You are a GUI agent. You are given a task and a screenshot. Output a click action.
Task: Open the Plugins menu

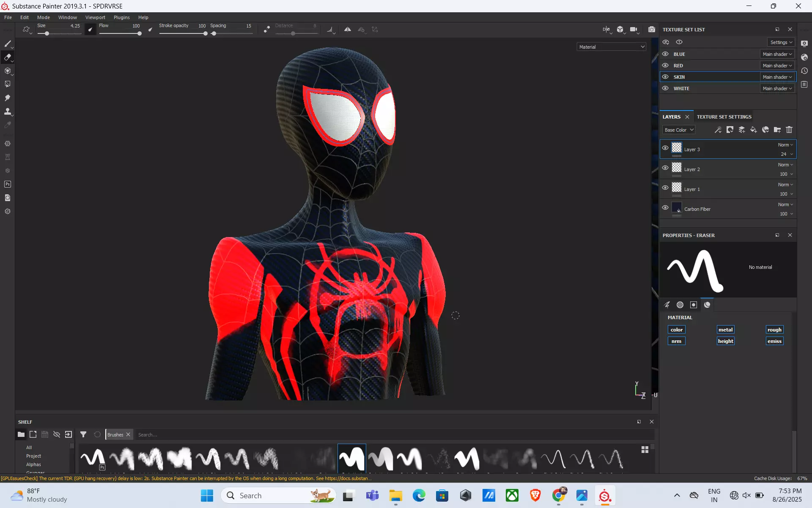122,17
